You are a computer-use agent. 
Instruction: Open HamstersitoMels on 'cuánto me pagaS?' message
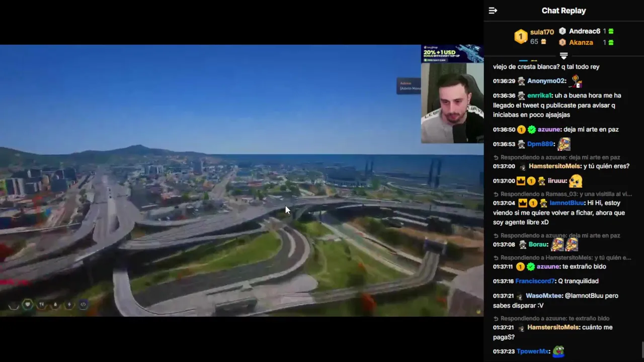pos(554,328)
